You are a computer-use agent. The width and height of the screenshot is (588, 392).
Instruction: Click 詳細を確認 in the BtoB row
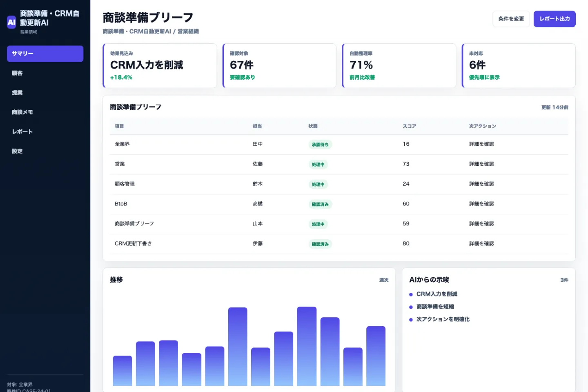tap(481, 204)
